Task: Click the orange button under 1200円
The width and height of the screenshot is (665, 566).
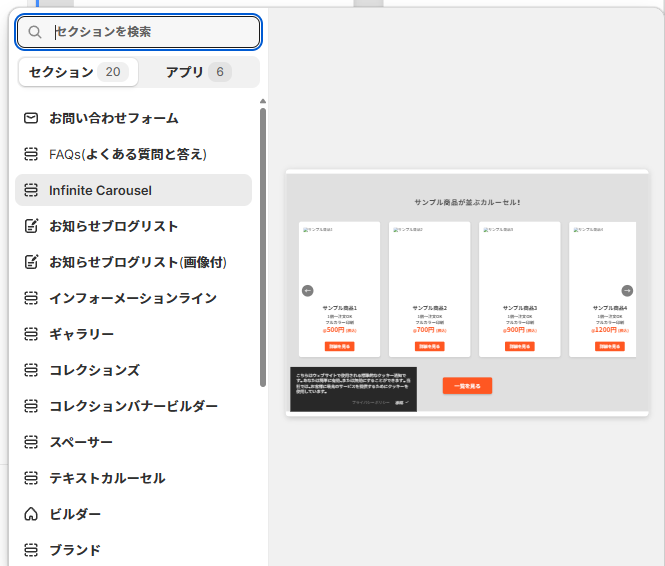Action: coord(609,346)
